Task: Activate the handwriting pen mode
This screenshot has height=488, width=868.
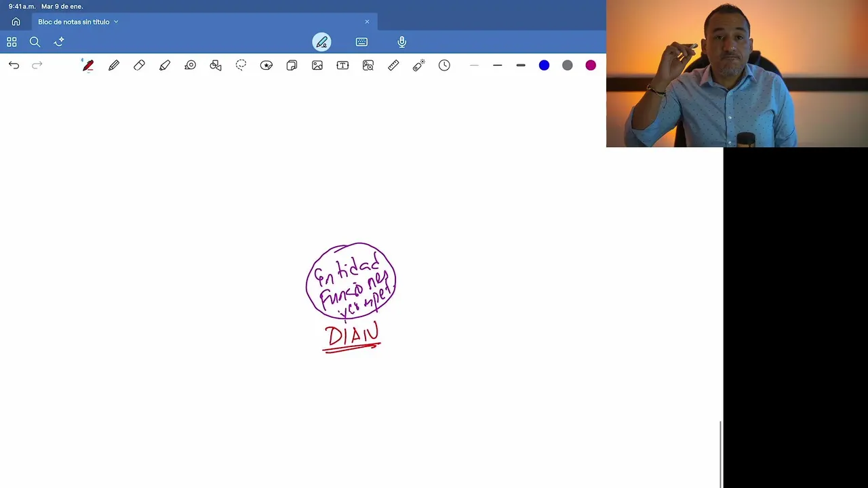Action: click(x=321, y=42)
